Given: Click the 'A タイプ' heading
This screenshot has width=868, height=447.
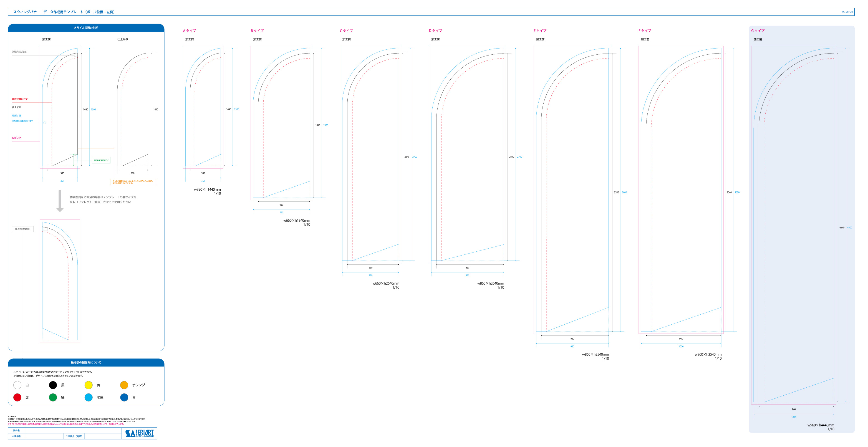Looking at the screenshot, I should point(189,31).
